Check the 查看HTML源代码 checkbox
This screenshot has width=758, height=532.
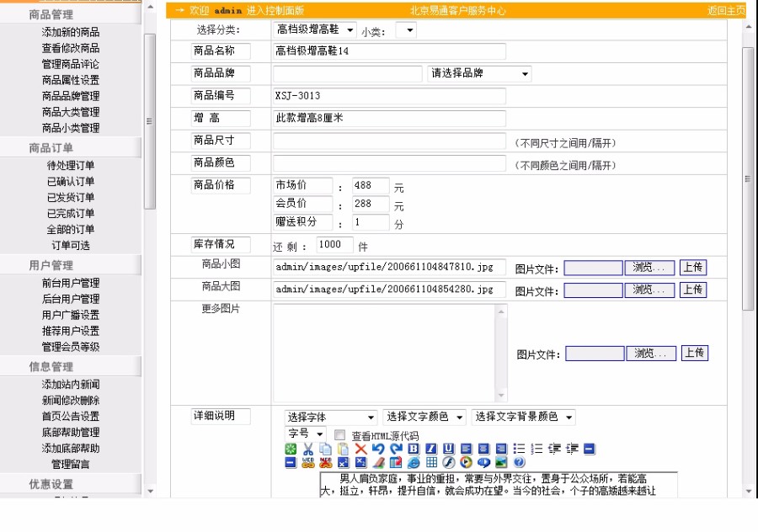[340, 435]
